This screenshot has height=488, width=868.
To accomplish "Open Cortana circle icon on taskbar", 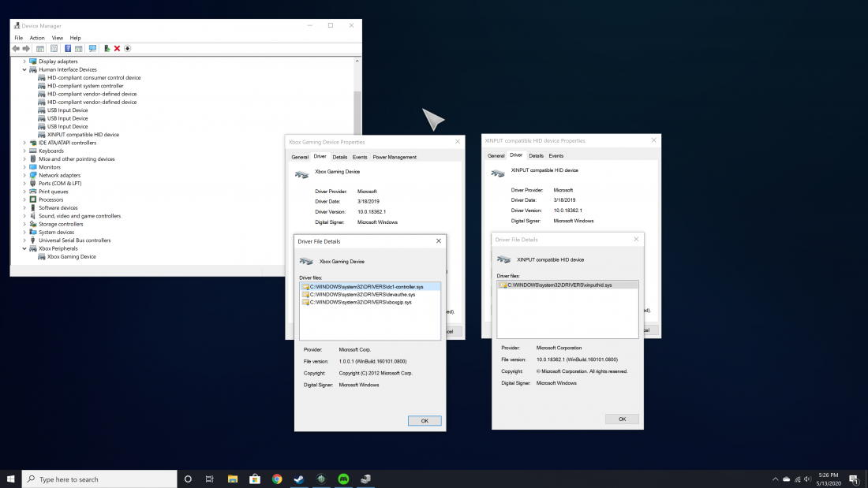I will 188,479.
